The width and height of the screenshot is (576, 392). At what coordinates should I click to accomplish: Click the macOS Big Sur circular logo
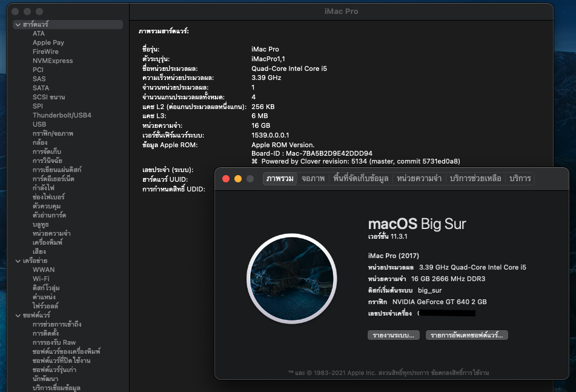click(292, 279)
